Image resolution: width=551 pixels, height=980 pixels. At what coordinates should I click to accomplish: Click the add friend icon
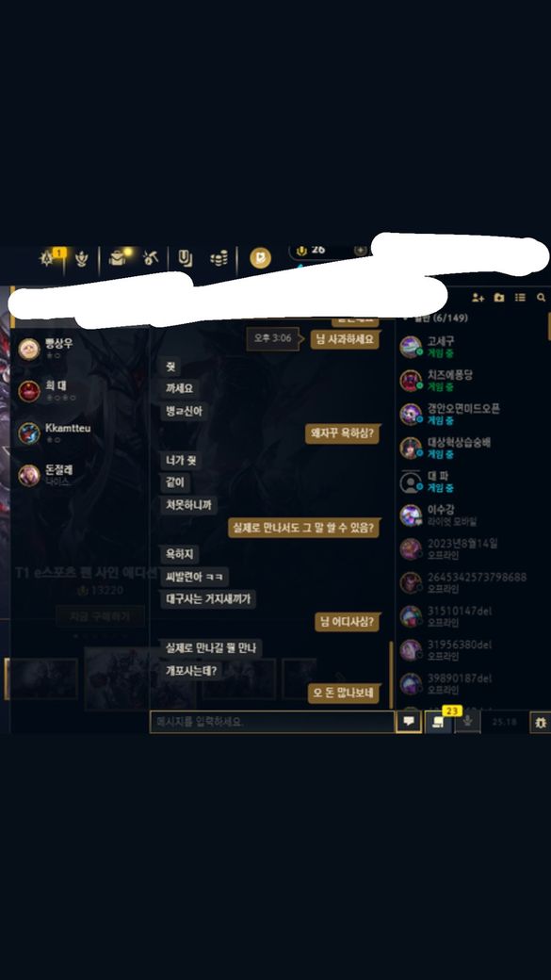coord(478,298)
